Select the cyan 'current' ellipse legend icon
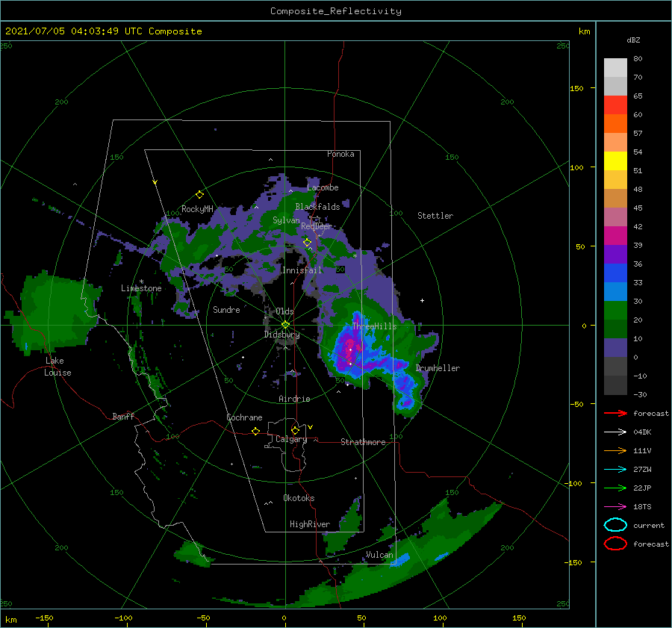The width and height of the screenshot is (672, 628). click(x=615, y=525)
